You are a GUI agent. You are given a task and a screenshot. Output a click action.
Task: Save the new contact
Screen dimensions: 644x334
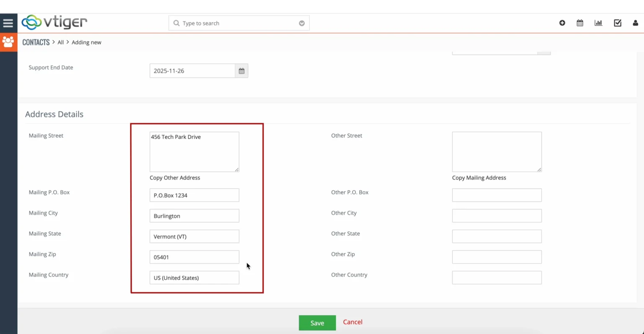pos(317,322)
